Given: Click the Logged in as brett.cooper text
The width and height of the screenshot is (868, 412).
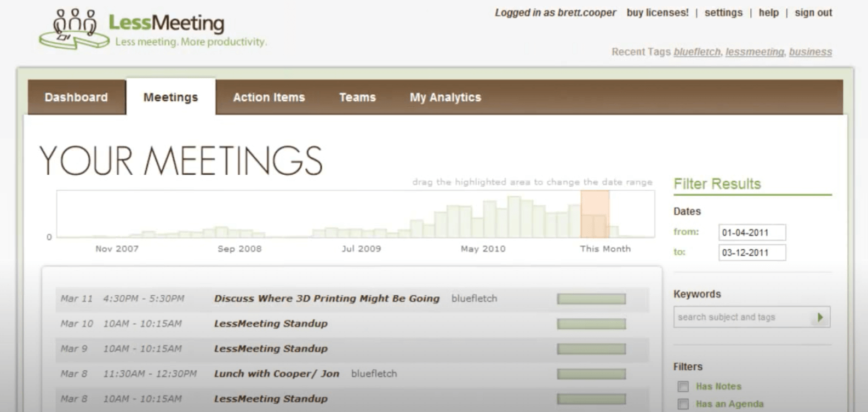Looking at the screenshot, I should [555, 13].
